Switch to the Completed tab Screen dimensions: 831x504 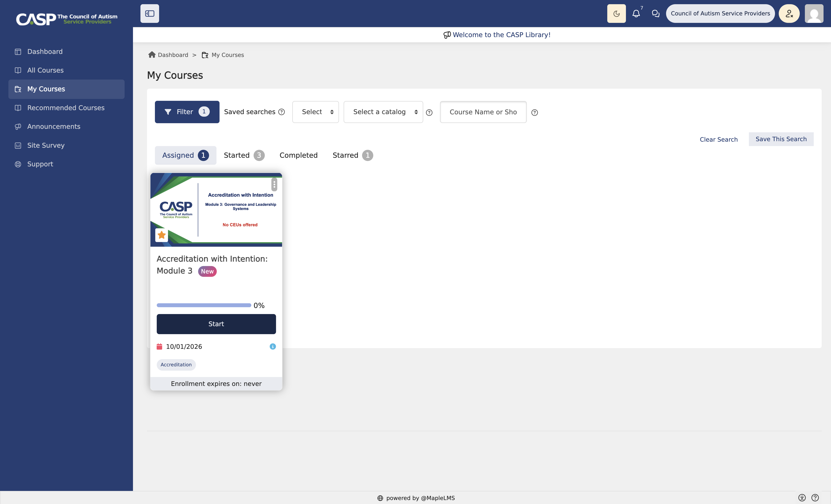[298, 155]
